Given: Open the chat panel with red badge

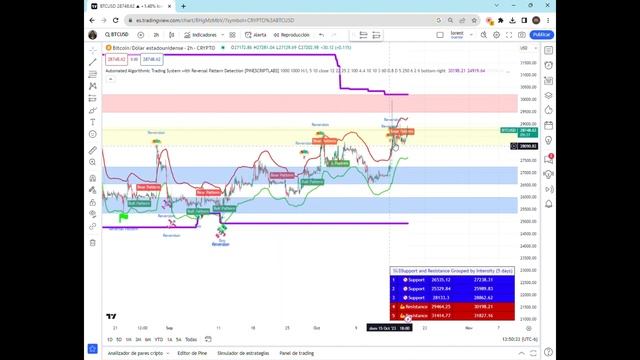Looking at the screenshot, I should [549, 159].
